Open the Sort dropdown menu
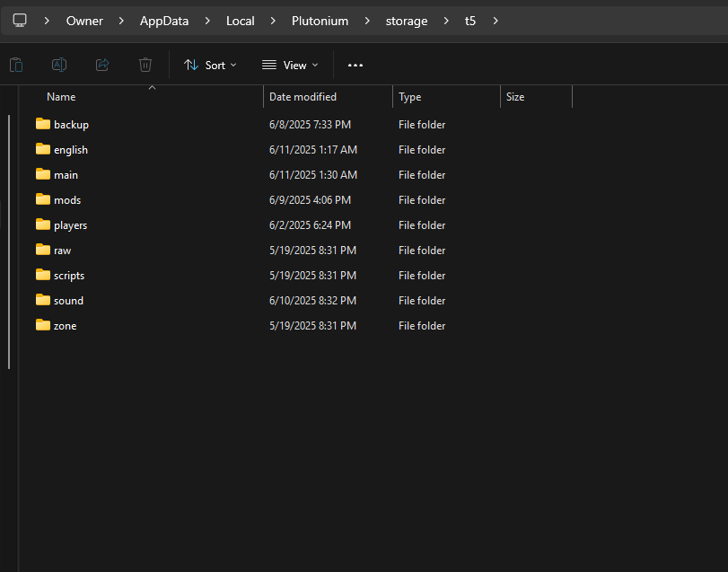This screenshot has width=728, height=572. coord(210,66)
